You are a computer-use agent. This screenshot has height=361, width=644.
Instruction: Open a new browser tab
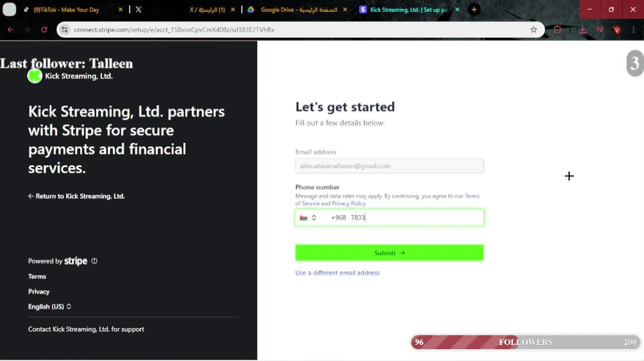click(474, 10)
